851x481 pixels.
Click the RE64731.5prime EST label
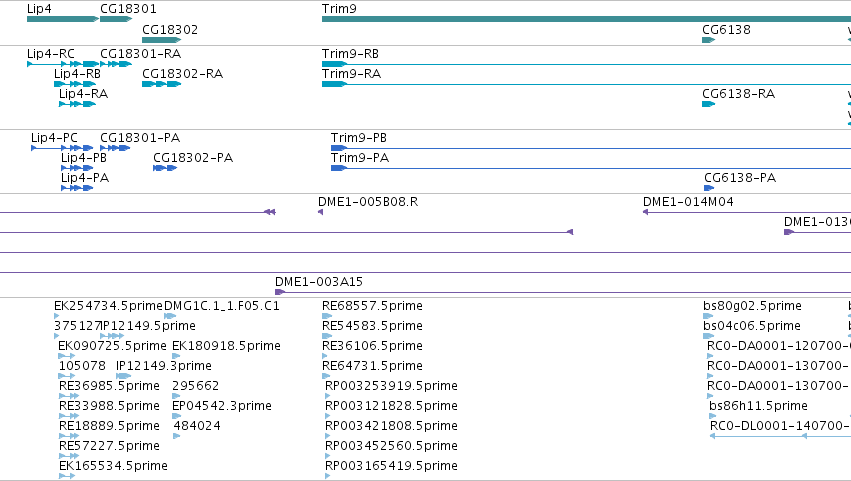[372, 366]
